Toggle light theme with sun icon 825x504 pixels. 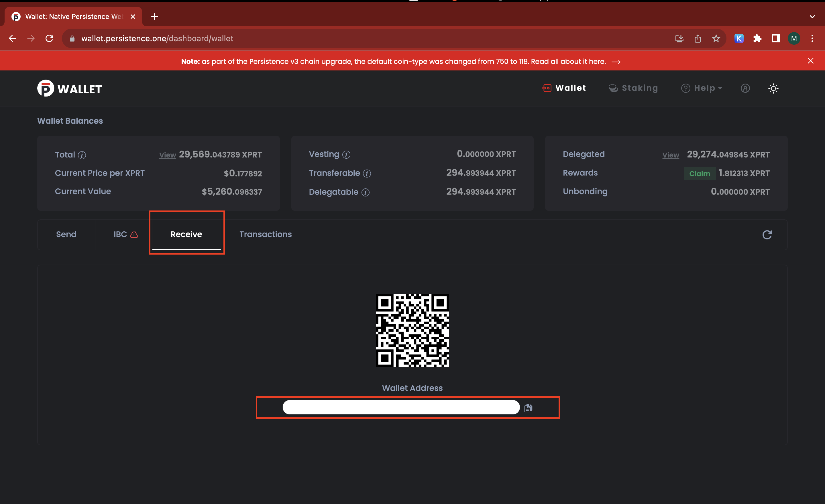point(773,88)
